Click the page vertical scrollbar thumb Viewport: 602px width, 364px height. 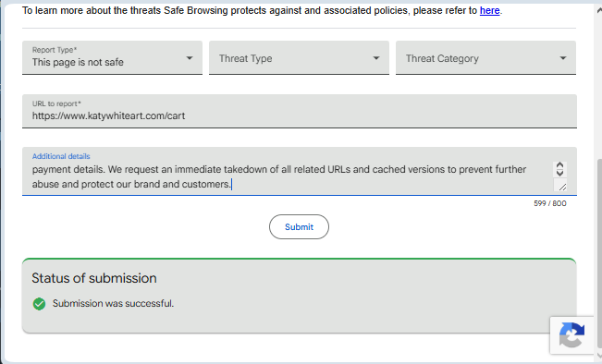click(x=599, y=253)
